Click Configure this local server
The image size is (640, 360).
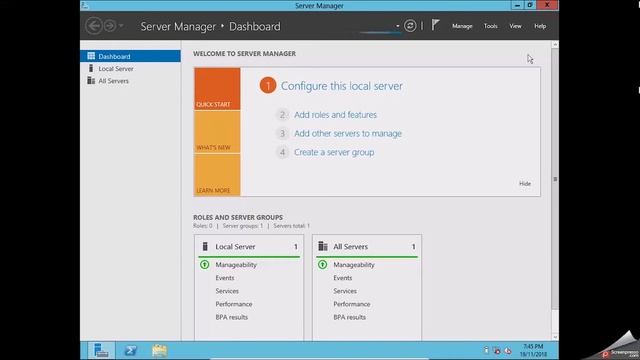pyautogui.click(x=342, y=86)
